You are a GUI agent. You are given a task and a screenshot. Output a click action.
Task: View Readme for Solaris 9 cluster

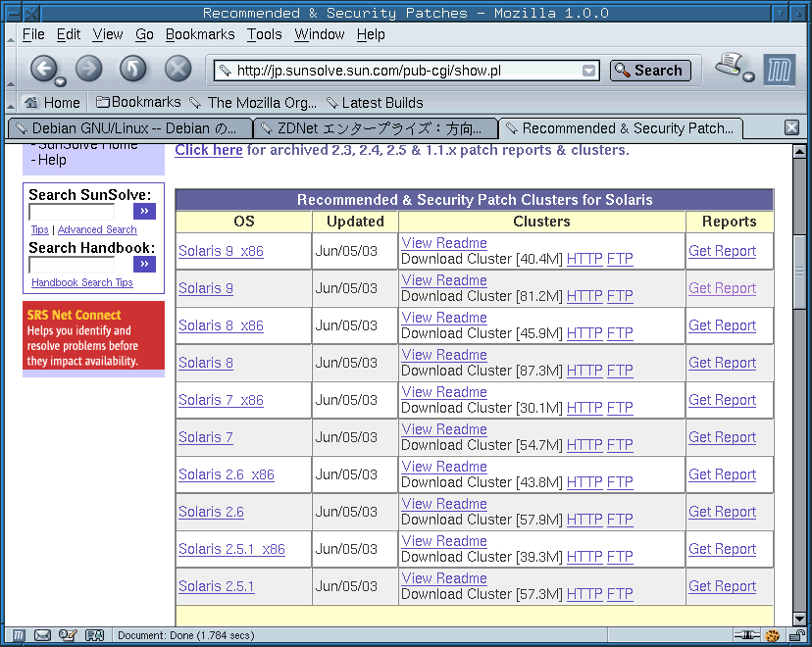tap(444, 280)
